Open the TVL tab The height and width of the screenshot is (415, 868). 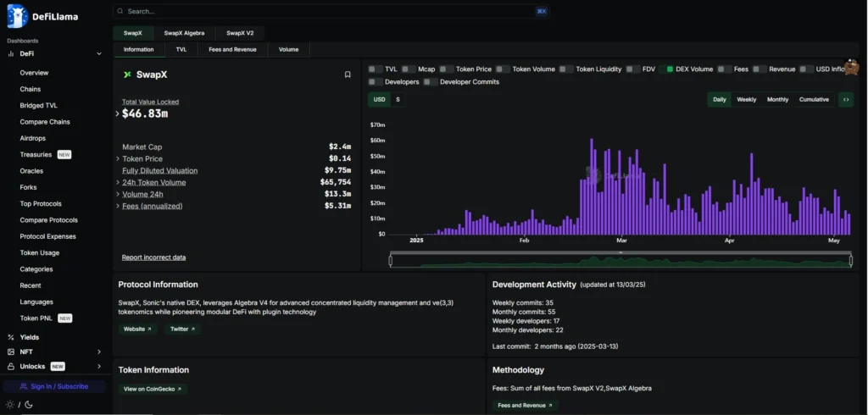181,49
